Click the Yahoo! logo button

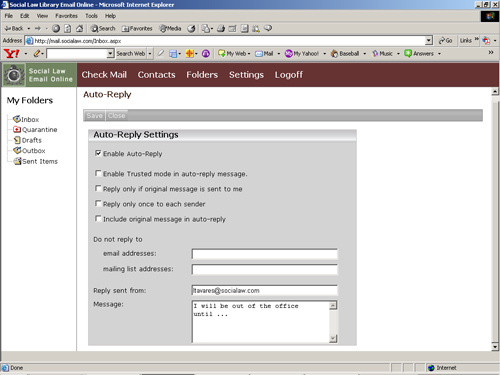point(12,54)
